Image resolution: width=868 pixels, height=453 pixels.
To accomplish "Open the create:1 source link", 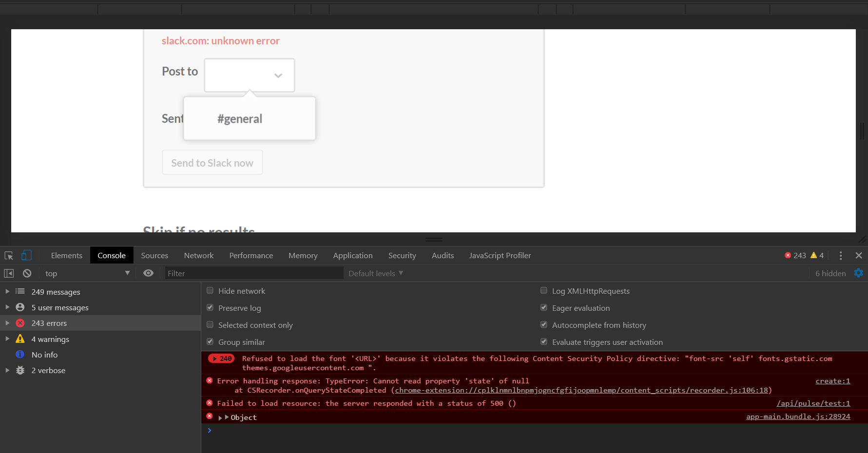I will 833,381.
